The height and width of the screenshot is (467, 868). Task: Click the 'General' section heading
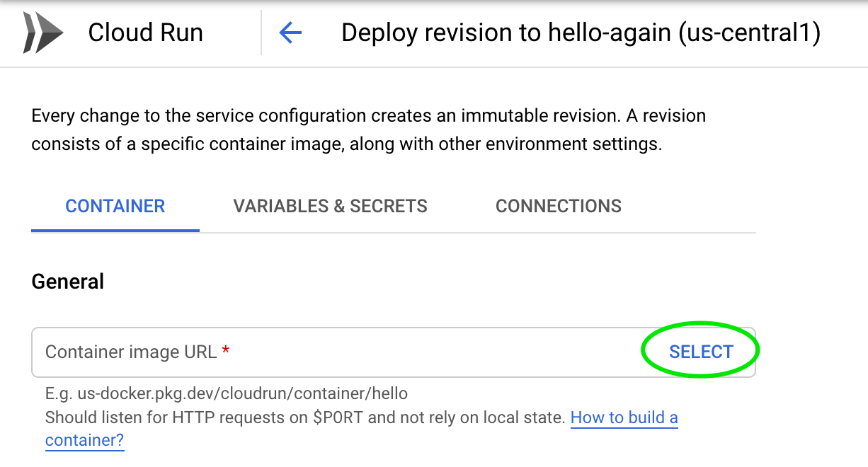coord(68,282)
